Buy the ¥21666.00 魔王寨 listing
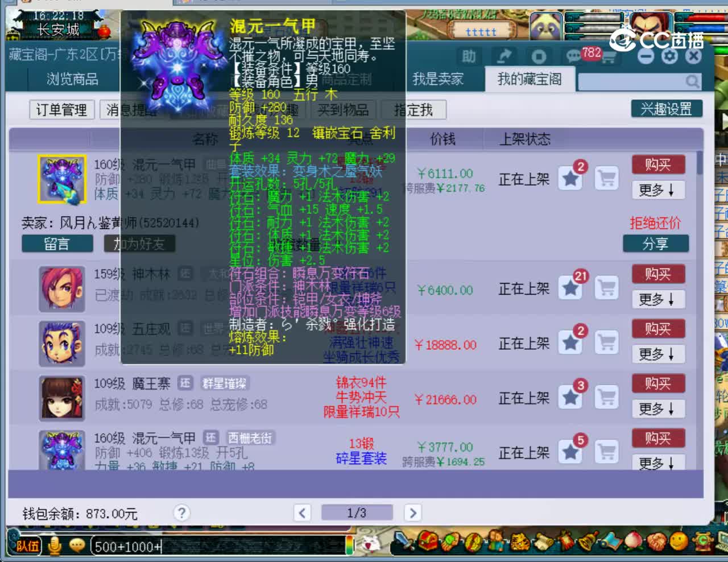 [x=658, y=383]
